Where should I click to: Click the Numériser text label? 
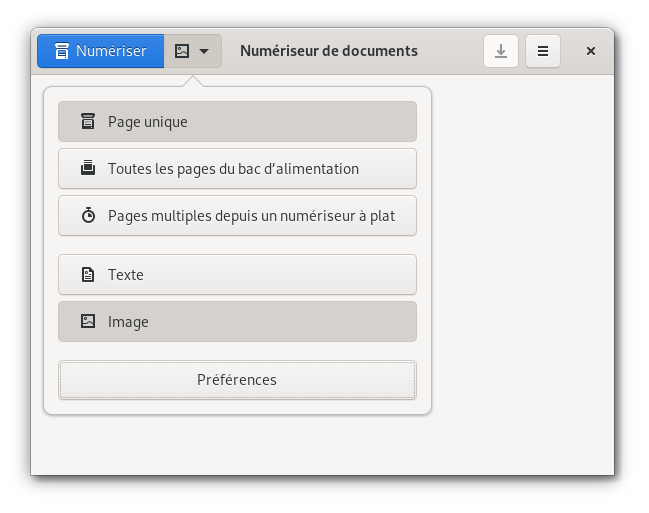coord(111,51)
